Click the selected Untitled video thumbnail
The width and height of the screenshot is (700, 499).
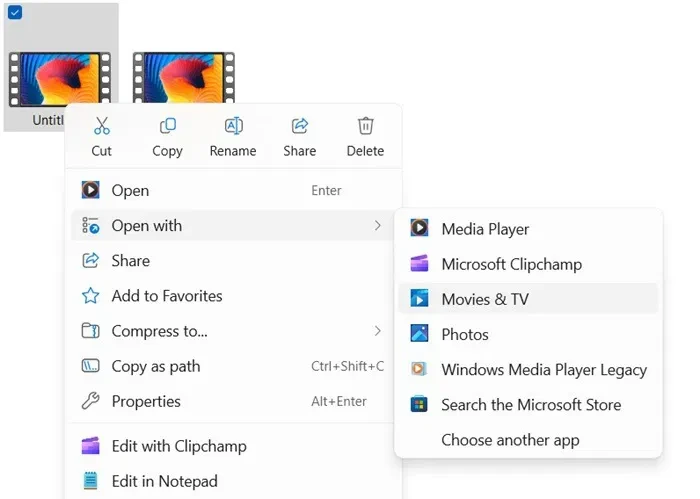60,79
